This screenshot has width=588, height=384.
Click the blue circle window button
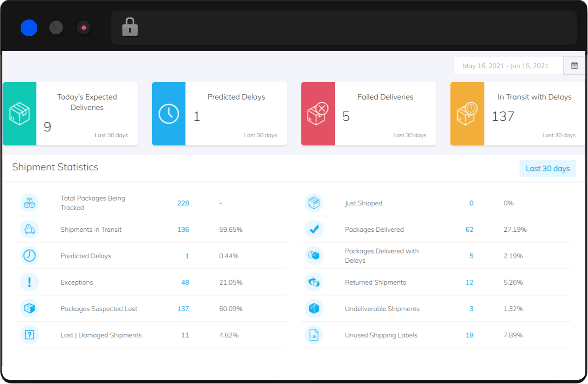click(x=29, y=28)
